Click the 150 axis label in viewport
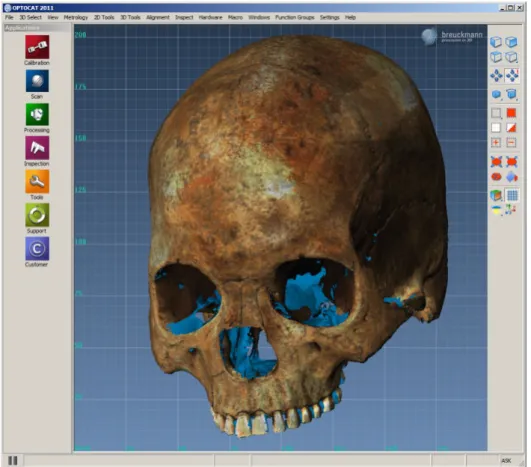 point(81,138)
